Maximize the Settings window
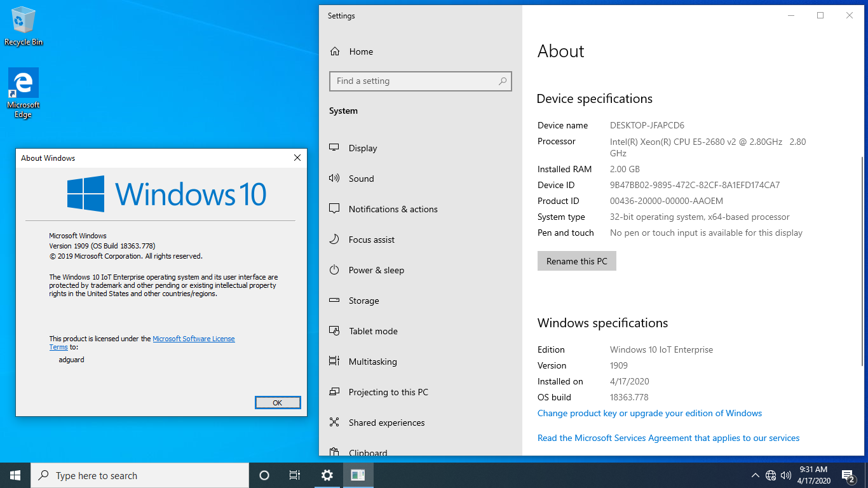The image size is (868, 488). point(820,15)
